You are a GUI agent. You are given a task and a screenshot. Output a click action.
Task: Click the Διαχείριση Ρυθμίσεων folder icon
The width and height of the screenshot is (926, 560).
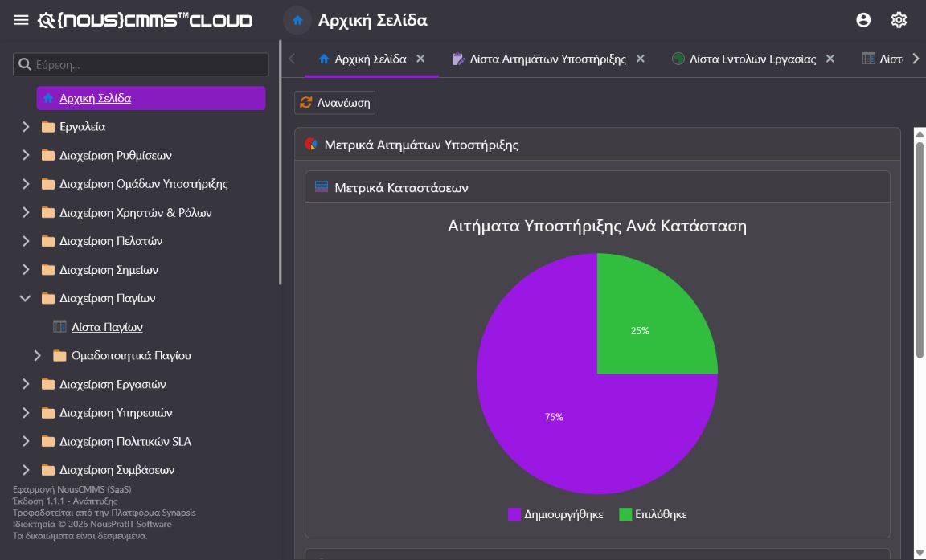coord(48,155)
